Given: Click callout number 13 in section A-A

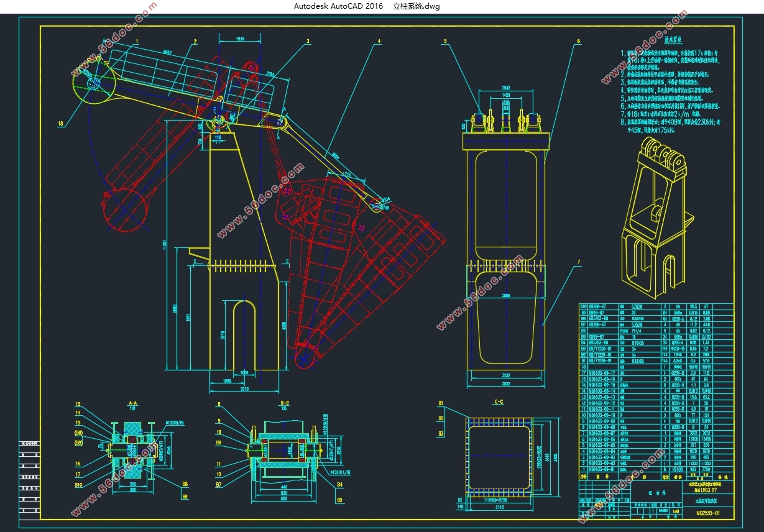Looking at the screenshot, I should (78, 404).
